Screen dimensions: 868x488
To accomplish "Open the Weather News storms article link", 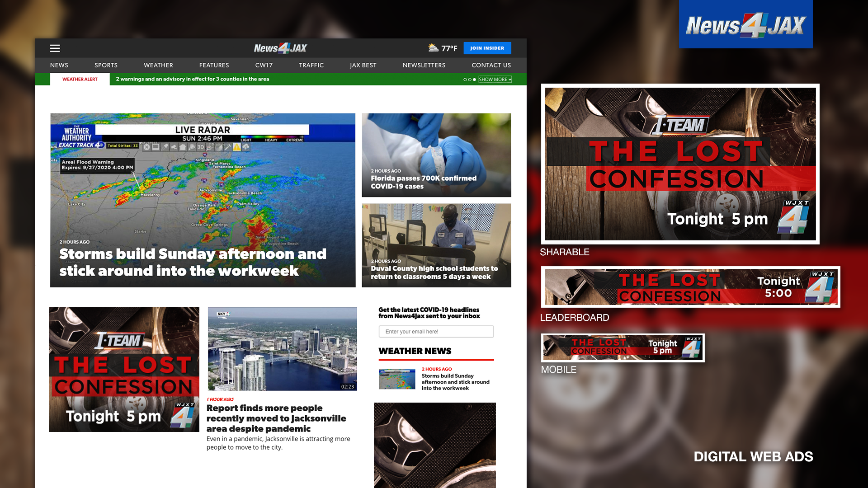I will 456,382.
